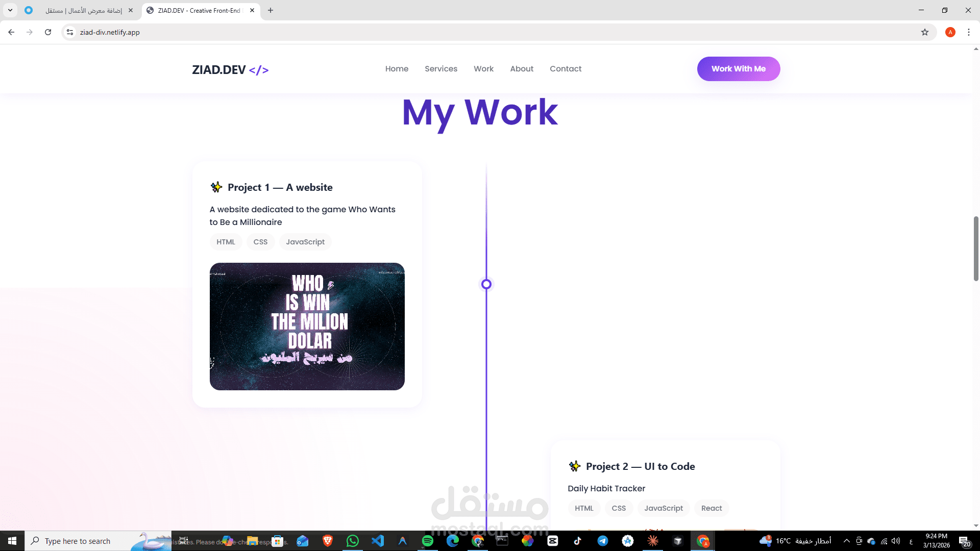Open the Chrome three-dot menu
The height and width of the screenshot is (551, 980).
969,32
